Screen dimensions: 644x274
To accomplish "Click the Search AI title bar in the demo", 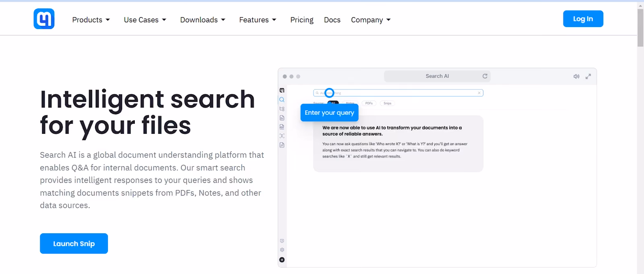I will pyautogui.click(x=437, y=76).
